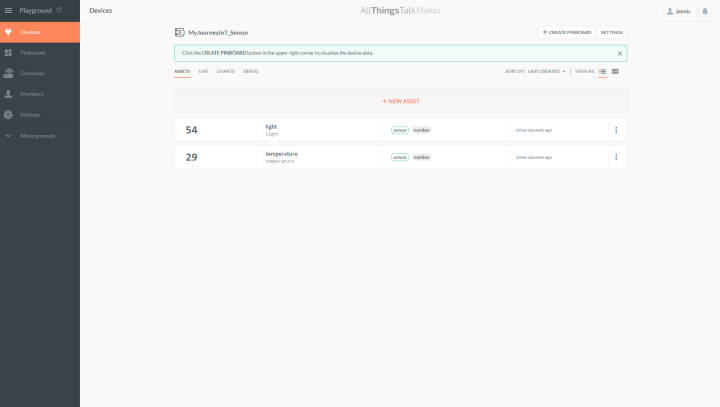Expand More grounds in sidebar

(x=40, y=136)
